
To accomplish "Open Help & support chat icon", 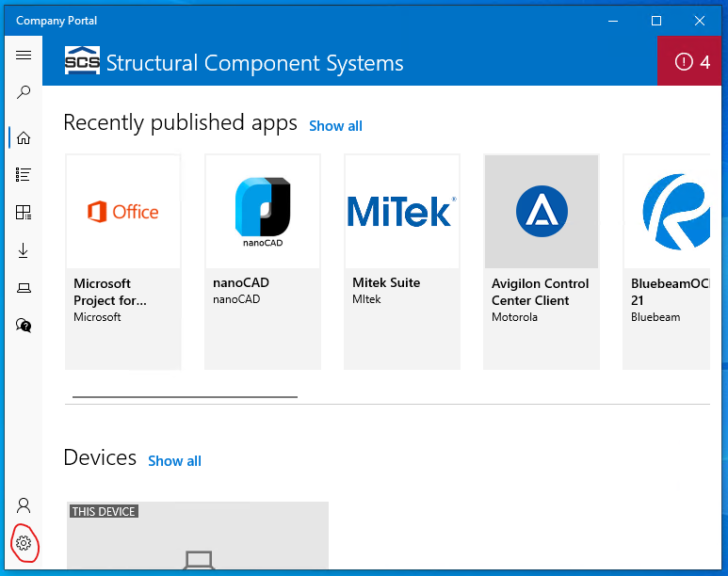I will coord(24,326).
